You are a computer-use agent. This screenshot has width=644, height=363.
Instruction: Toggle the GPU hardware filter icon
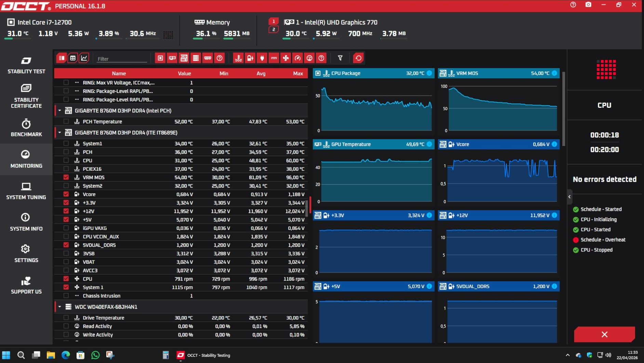click(172, 58)
